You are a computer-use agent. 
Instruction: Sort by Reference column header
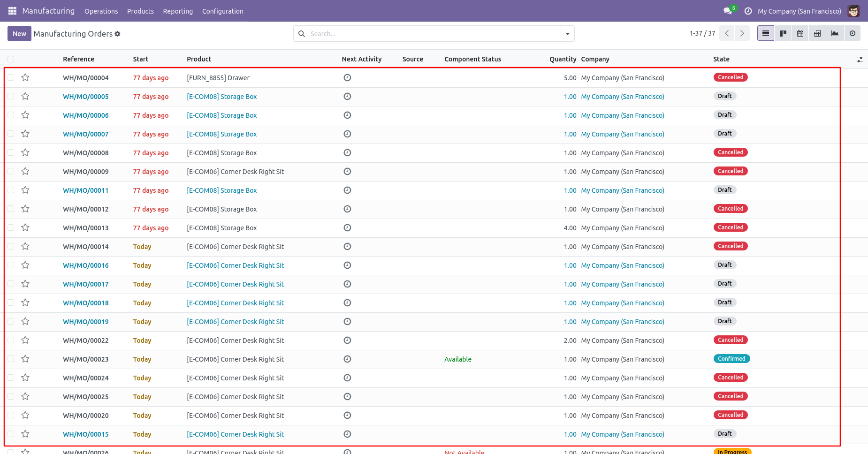(x=78, y=59)
